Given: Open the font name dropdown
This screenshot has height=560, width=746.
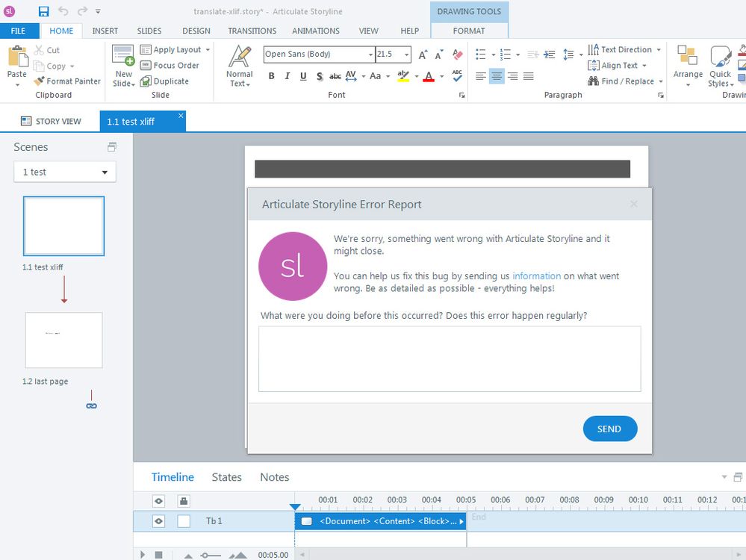Looking at the screenshot, I should click(x=370, y=55).
